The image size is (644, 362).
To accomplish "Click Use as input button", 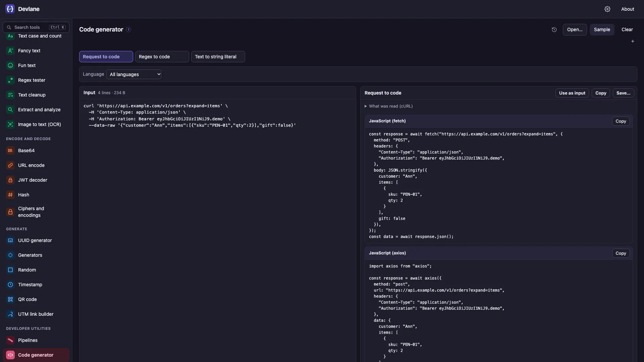I will click(x=572, y=93).
